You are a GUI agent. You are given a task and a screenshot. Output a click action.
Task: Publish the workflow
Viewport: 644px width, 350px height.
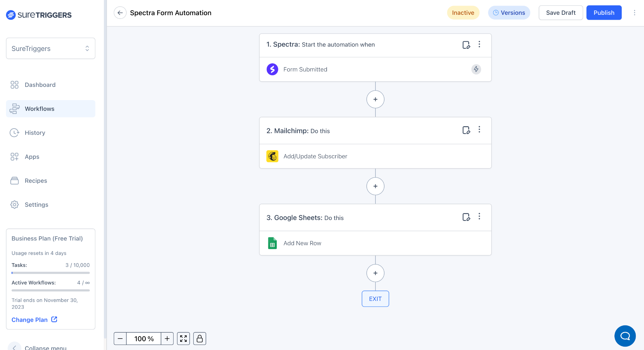point(604,13)
